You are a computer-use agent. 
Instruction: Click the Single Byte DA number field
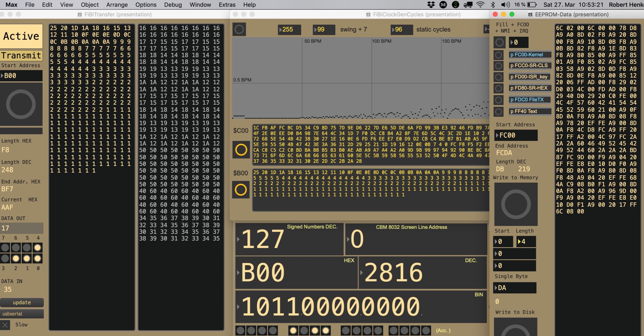click(515, 288)
